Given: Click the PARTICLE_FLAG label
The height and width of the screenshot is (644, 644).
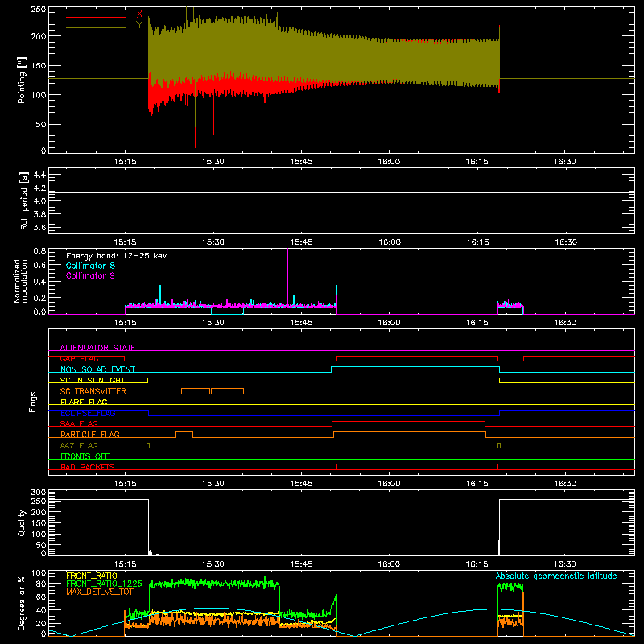Looking at the screenshot, I should click(x=90, y=434).
